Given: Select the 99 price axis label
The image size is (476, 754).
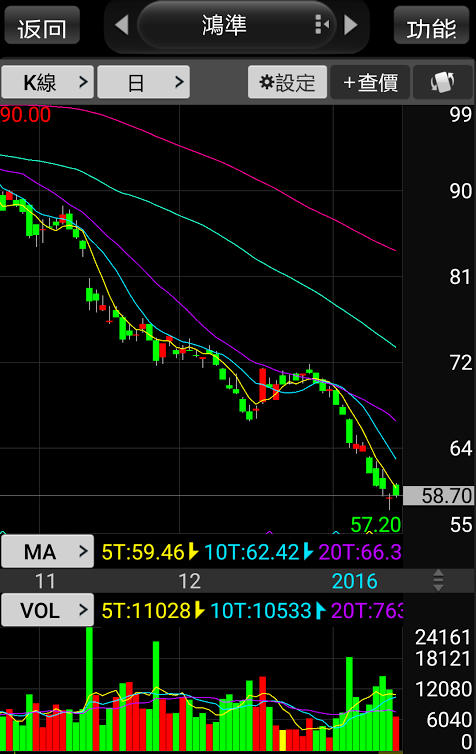Looking at the screenshot, I should click(461, 114).
